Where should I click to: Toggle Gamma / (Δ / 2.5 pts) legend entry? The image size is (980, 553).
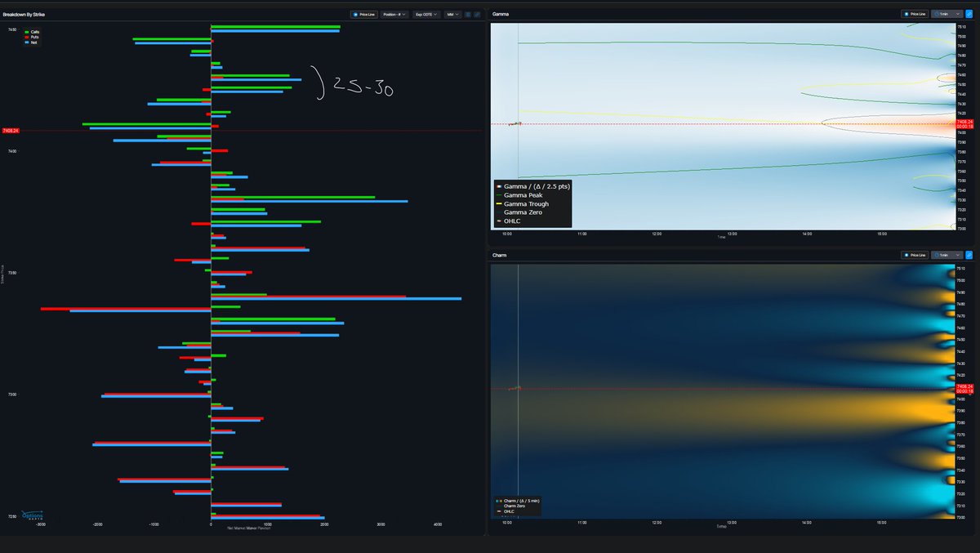tap(532, 186)
